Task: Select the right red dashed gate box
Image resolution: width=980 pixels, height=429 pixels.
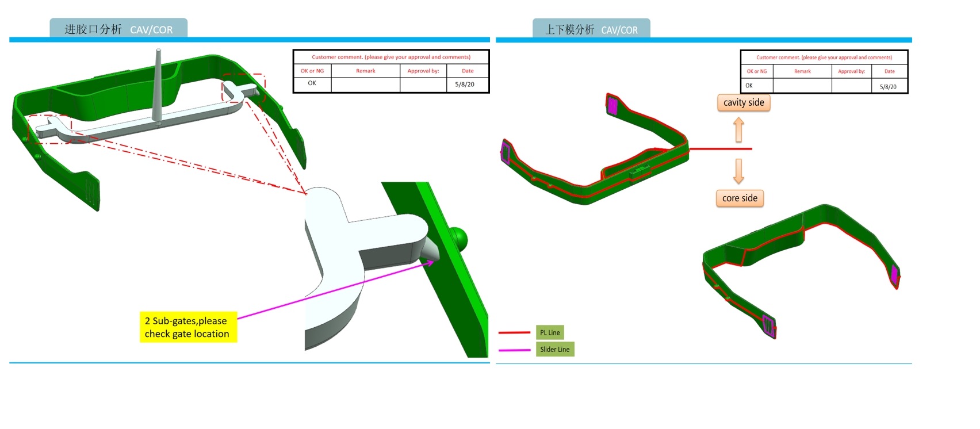Action: [x=244, y=89]
